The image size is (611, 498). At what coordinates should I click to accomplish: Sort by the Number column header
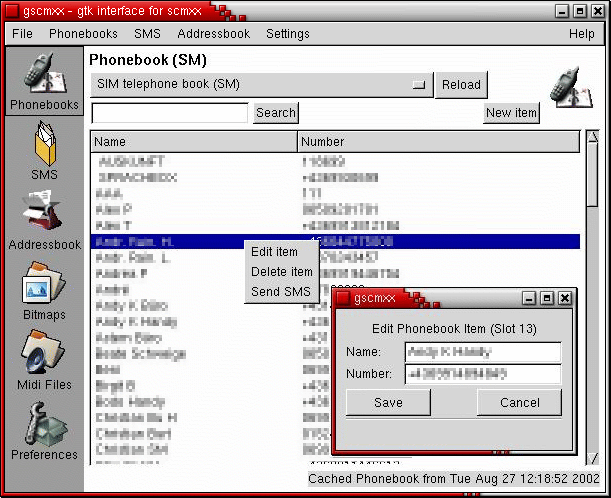coord(439,141)
